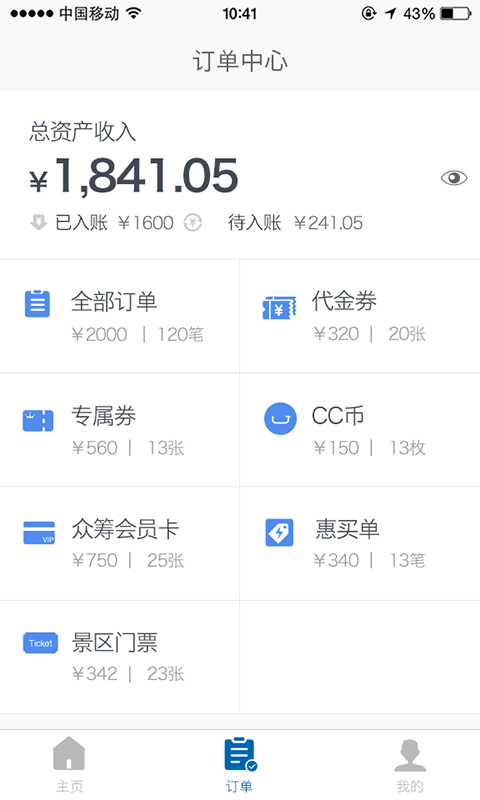Screen dimensions: 480x800
Task: Tap the CC币 round coin icon
Action: pos(280,419)
